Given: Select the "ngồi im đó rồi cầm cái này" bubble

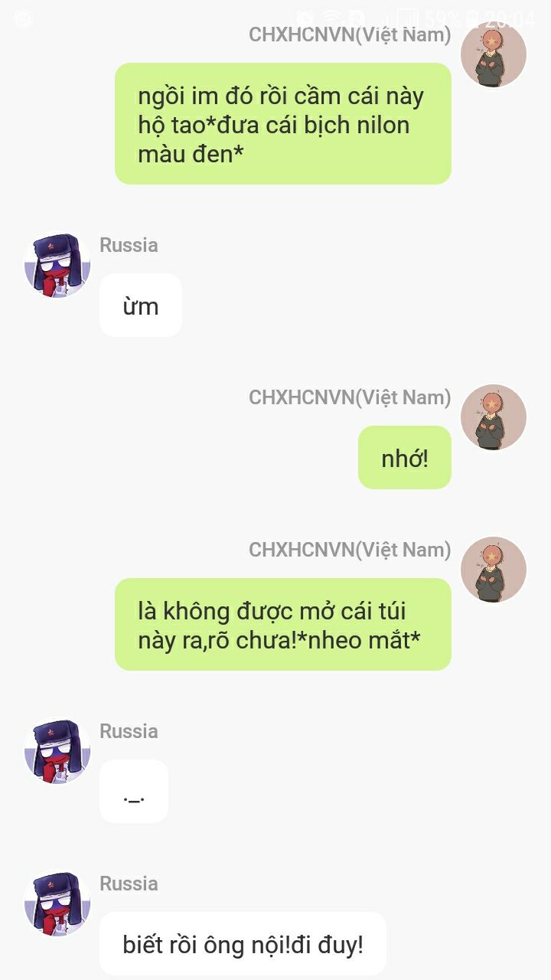Looking at the screenshot, I should (283, 123).
